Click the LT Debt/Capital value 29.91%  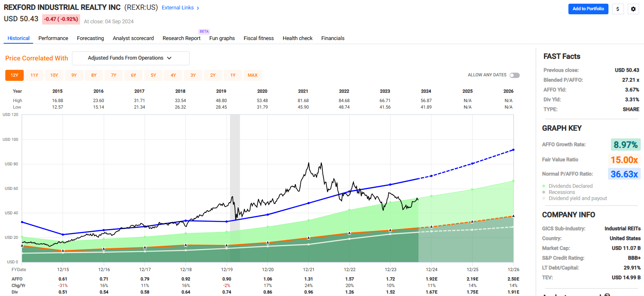[632, 268]
